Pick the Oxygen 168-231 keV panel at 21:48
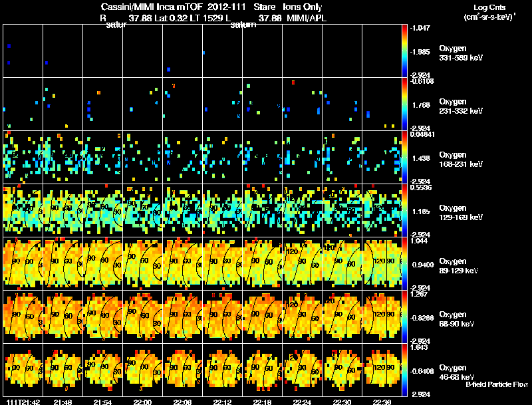The width and height of the screenshot is (532, 405). point(63,158)
